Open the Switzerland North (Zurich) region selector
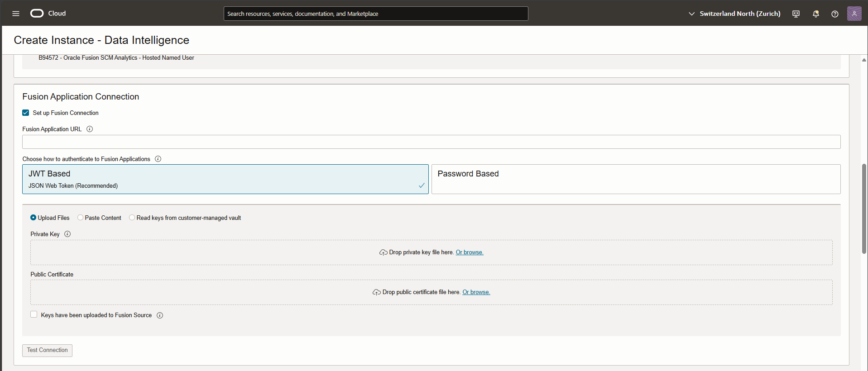The width and height of the screenshot is (868, 371). [x=734, y=14]
